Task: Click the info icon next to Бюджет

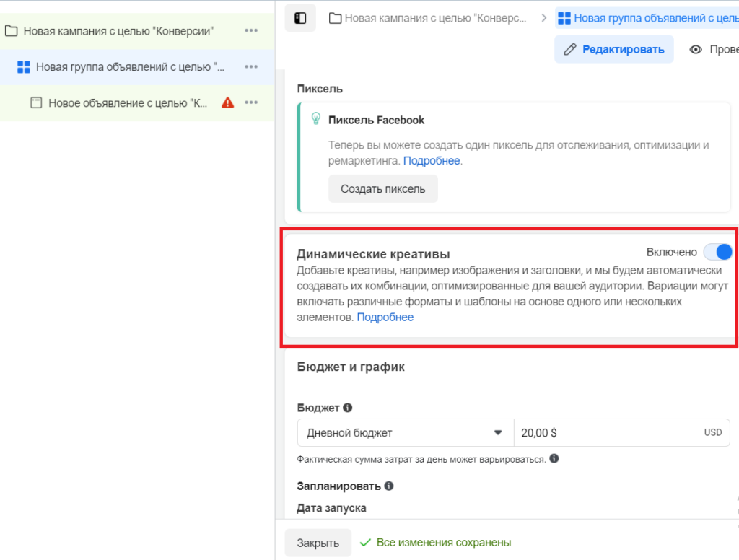Action: (x=347, y=408)
